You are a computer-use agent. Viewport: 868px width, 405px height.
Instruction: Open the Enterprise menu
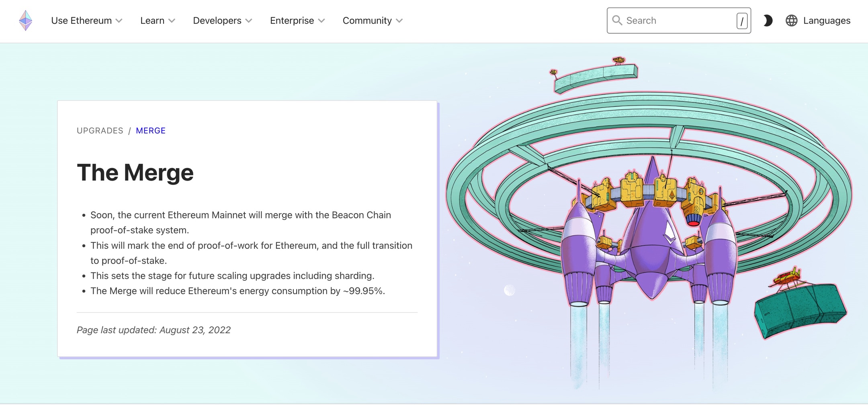tap(297, 20)
